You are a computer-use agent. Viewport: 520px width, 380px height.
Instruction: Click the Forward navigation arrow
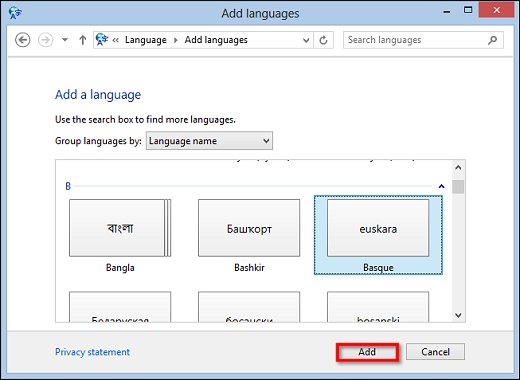click(x=45, y=40)
